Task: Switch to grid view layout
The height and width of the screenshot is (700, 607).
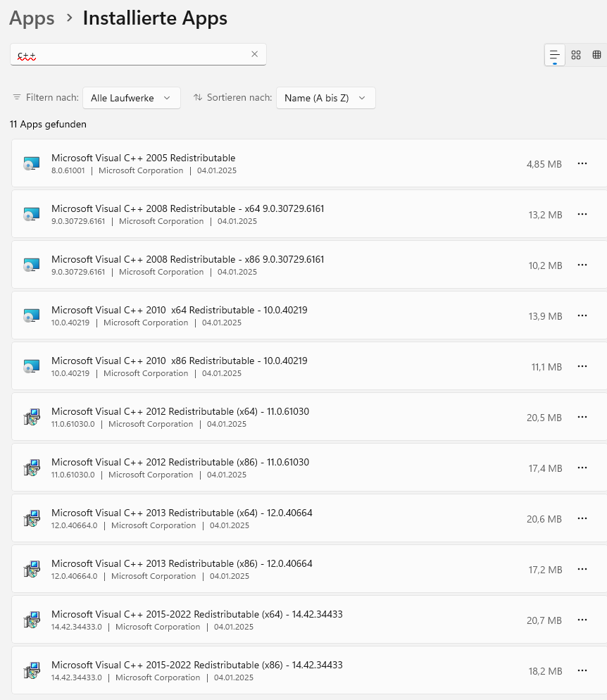Action: coord(576,55)
